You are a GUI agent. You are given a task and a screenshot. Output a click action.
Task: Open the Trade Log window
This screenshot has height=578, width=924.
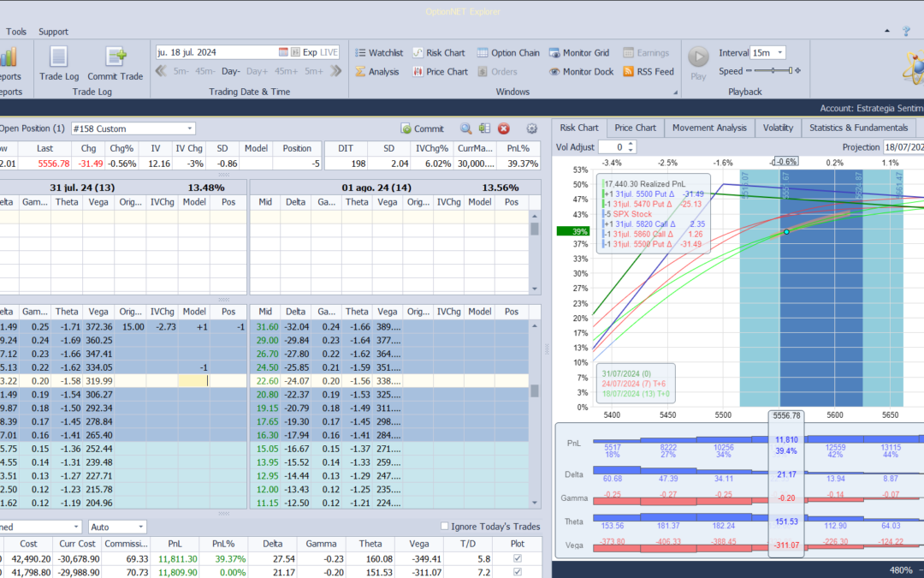point(58,63)
